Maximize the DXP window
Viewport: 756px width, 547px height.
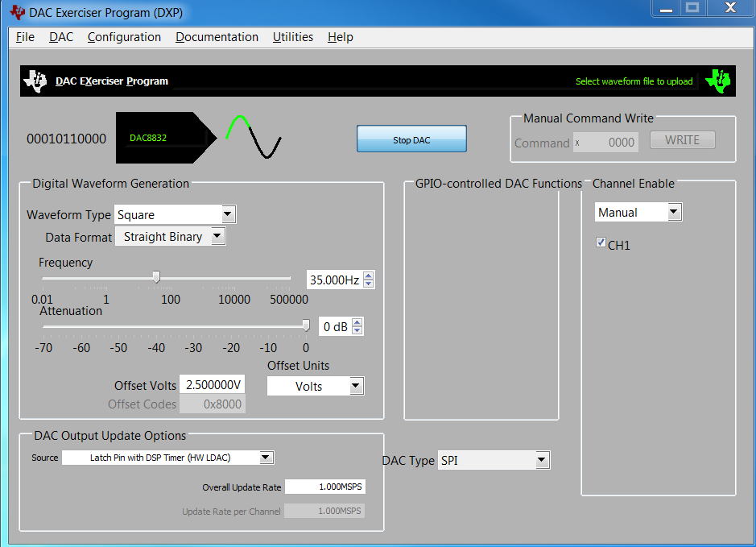(692, 8)
